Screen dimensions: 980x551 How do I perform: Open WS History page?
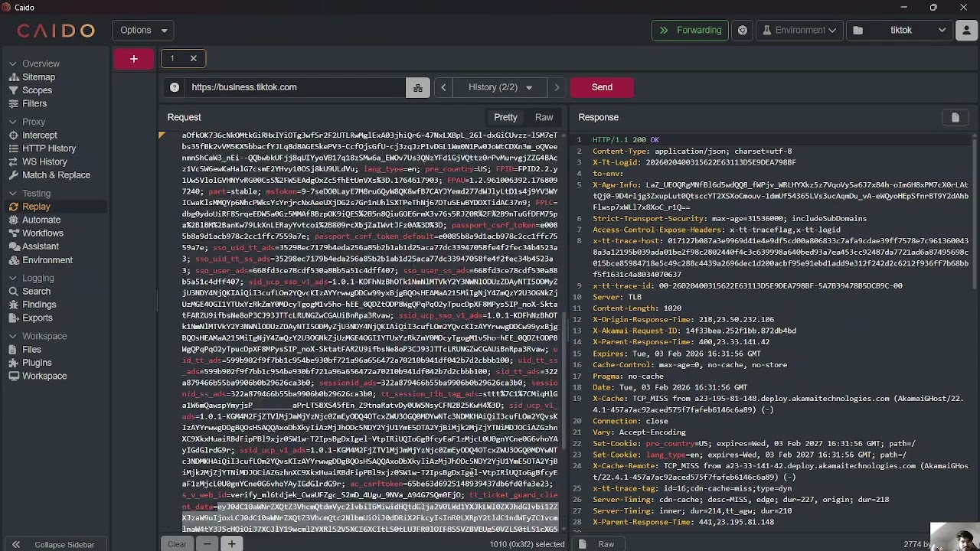44,161
